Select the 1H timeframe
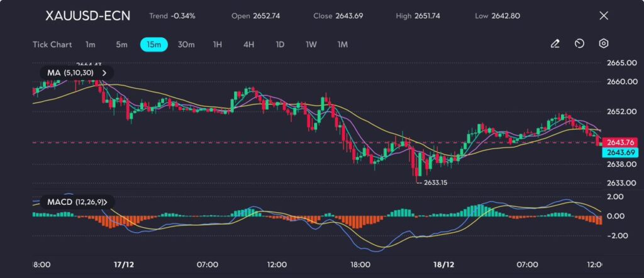644x278 pixels. point(218,45)
